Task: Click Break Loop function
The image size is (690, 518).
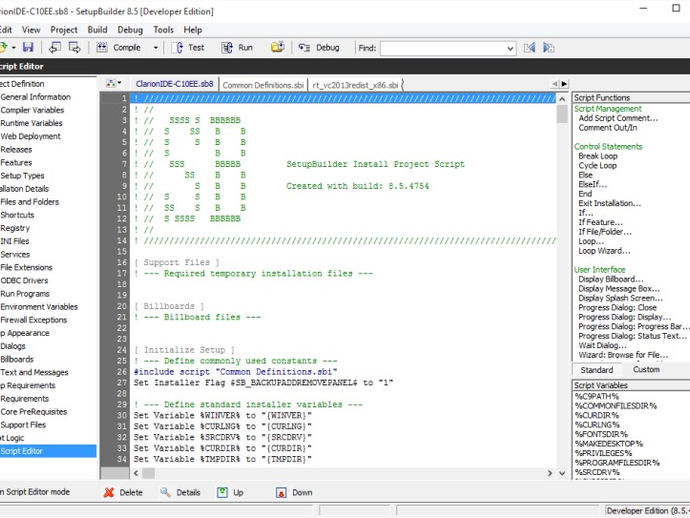Action: click(598, 156)
